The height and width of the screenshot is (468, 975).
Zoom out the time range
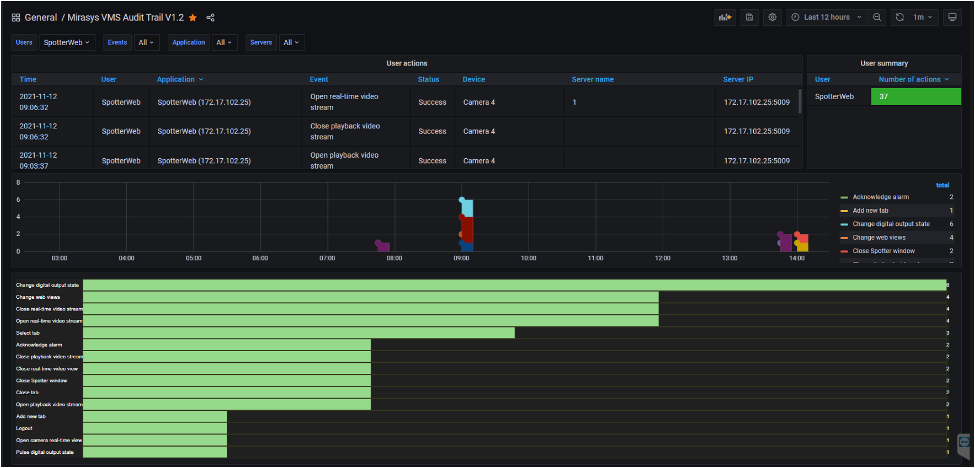click(877, 17)
